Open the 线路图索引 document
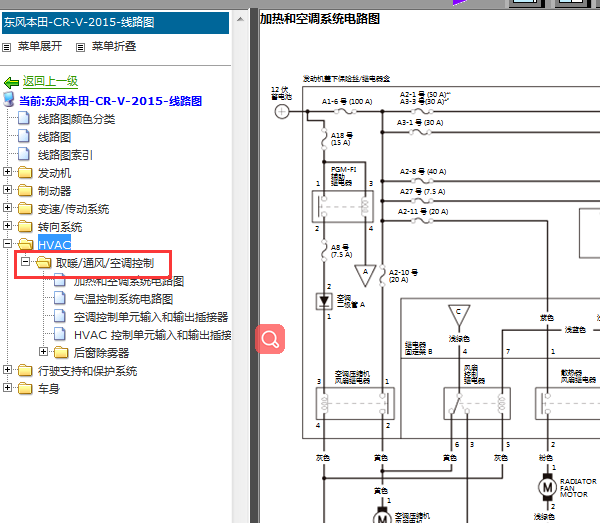The image size is (600, 523). click(x=65, y=155)
